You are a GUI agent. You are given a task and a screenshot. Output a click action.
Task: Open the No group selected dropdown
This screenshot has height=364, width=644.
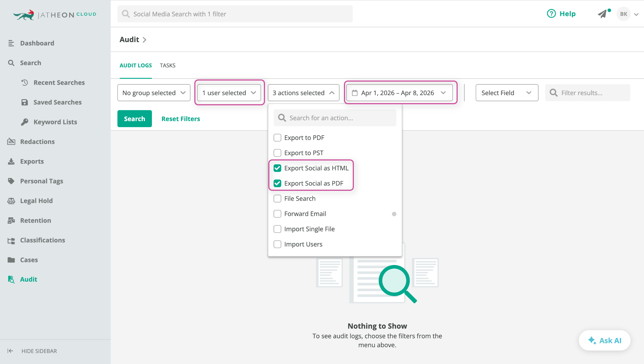(154, 93)
